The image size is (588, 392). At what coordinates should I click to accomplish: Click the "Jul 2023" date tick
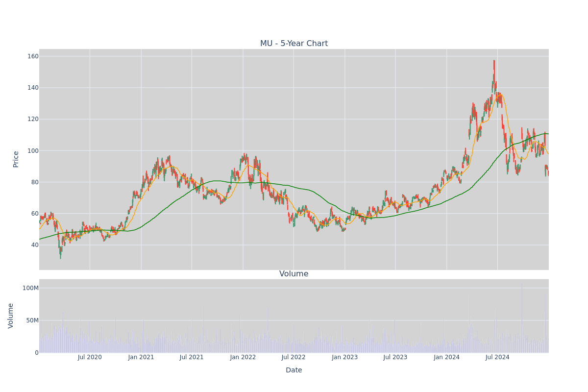coord(395,357)
